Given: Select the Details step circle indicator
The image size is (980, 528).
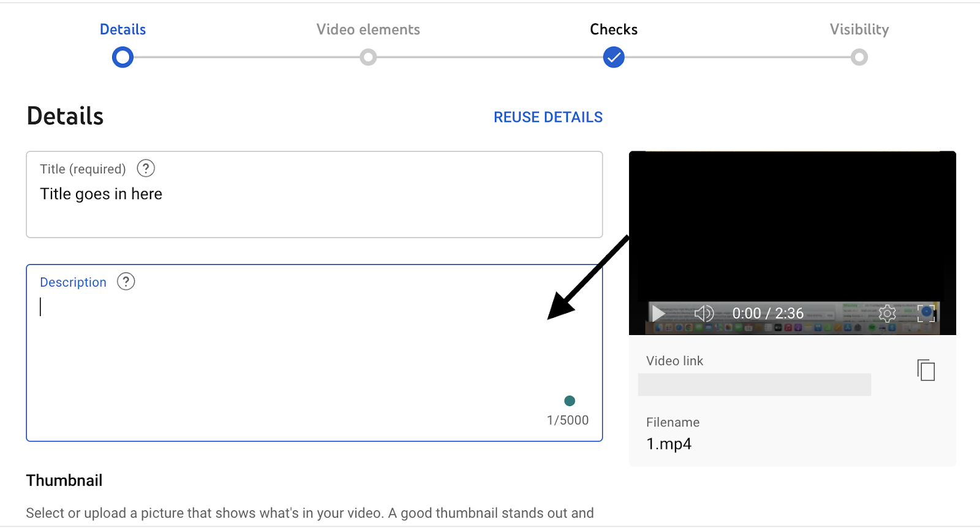Looking at the screenshot, I should coord(123,58).
